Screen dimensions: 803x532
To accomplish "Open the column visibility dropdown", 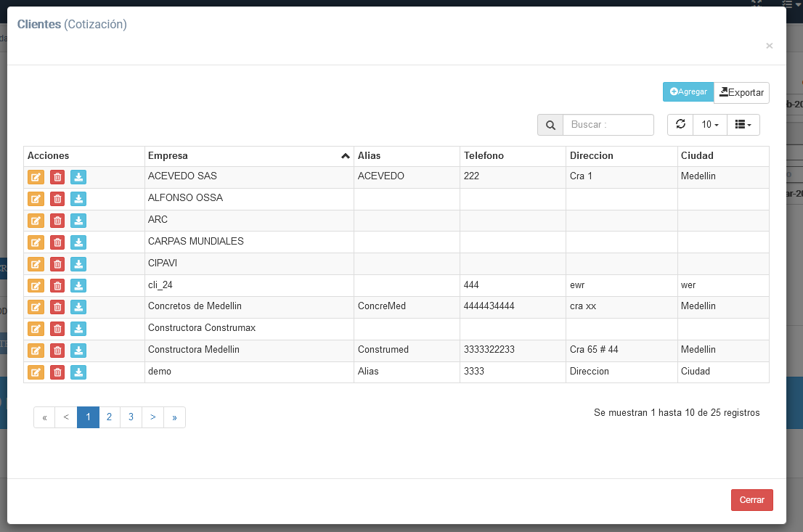I will (x=743, y=125).
